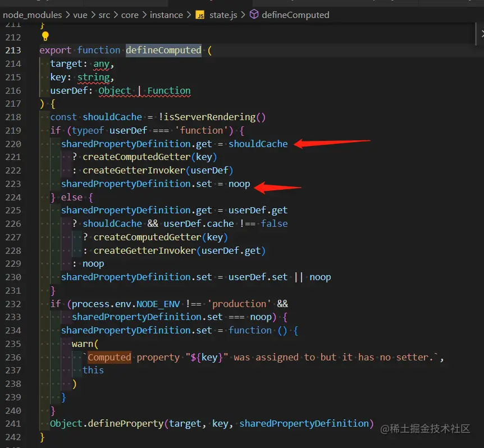The image size is (484, 448).
Task: Click 'sharedPropertyDefinition' argument on line 241
Action: point(304,424)
